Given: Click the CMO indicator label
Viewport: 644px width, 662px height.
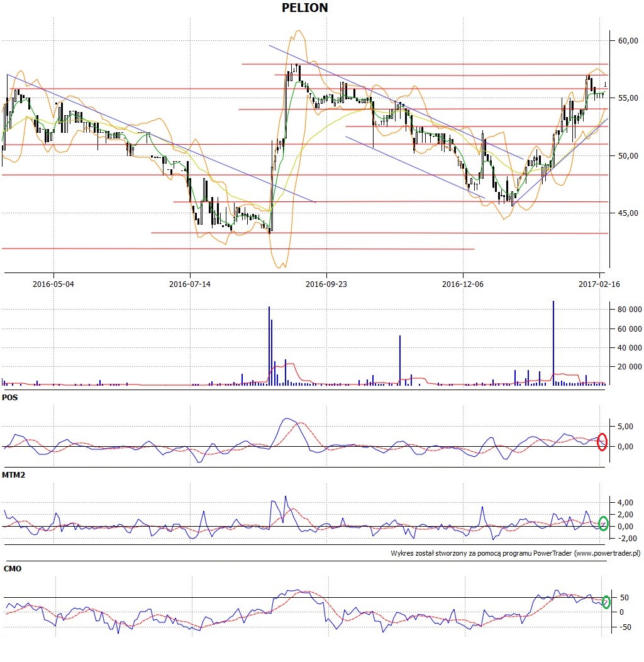Looking at the screenshot, I should 12,569.
